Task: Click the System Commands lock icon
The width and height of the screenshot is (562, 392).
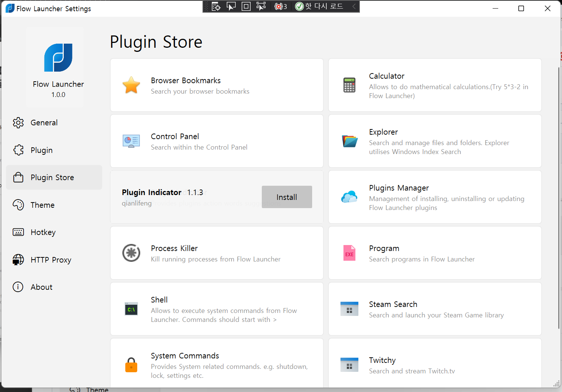Action: click(x=131, y=365)
